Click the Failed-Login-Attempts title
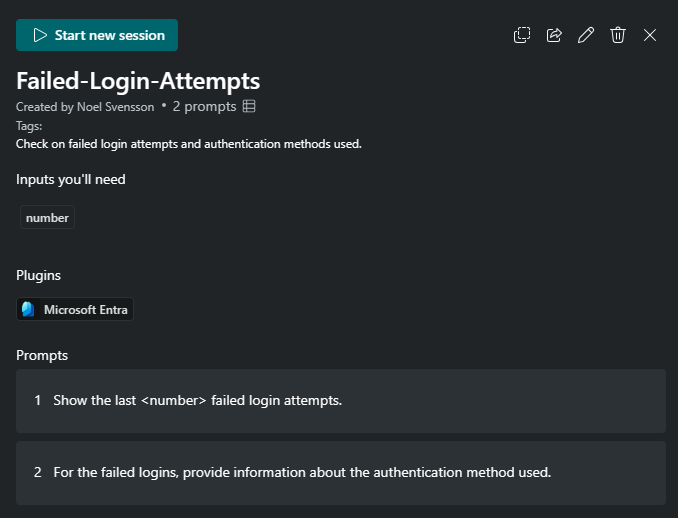Image resolution: width=678 pixels, height=518 pixels. pyautogui.click(x=138, y=81)
